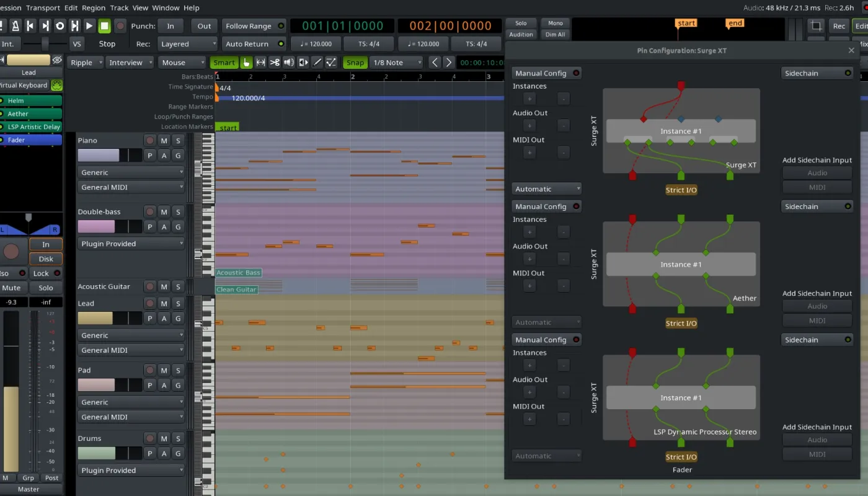Open the first Automatic dropdown in Pin Configuration
The image size is (868, 496).
pyautogui.click(x=547, y=189)
